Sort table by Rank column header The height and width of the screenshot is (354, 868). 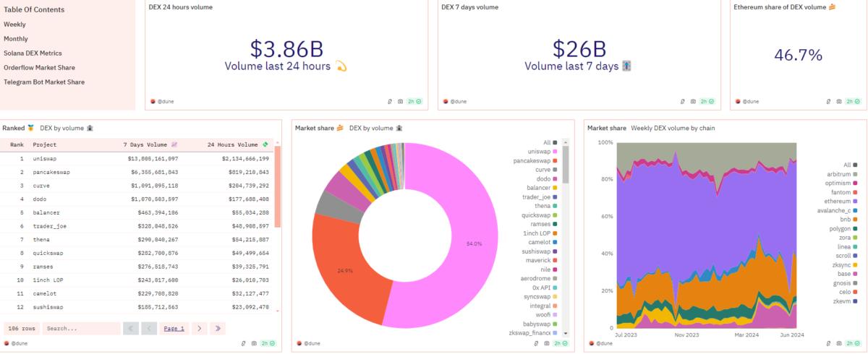coord(17,144)
